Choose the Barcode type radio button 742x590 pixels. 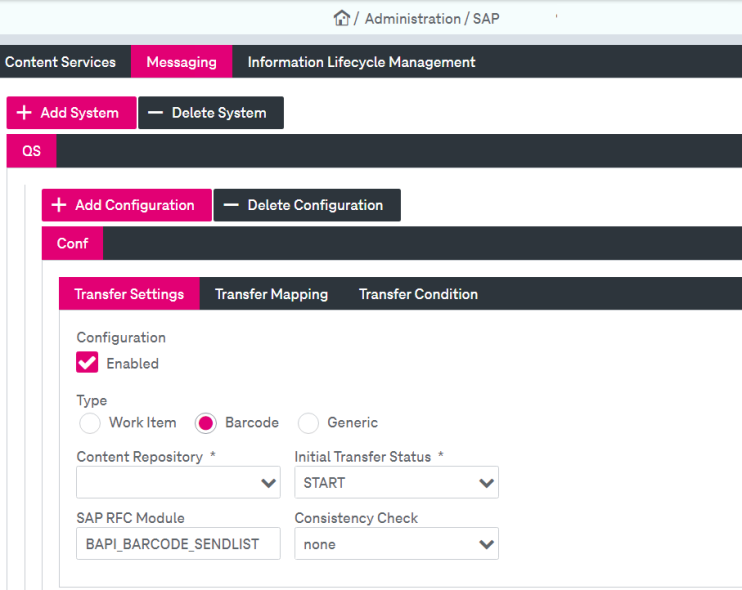206,423
